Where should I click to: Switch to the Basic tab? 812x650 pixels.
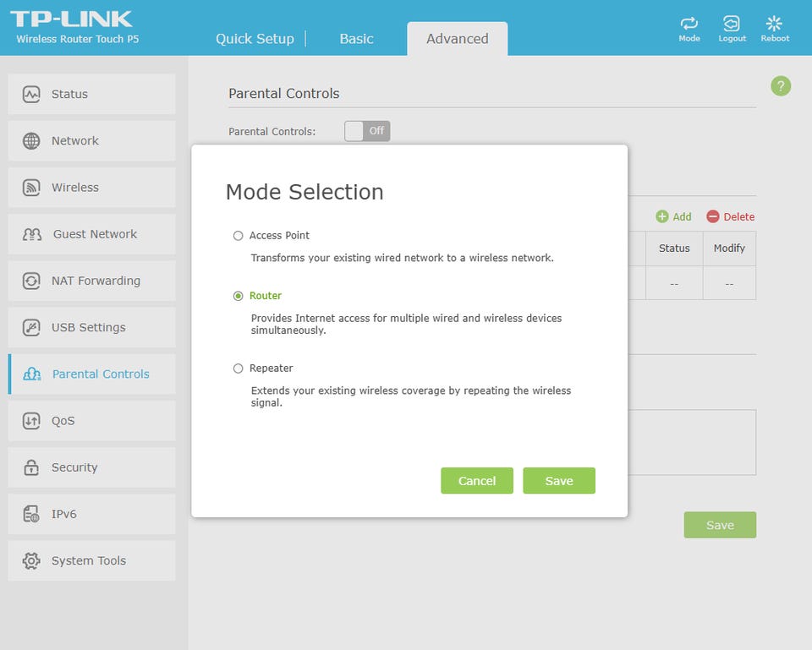tap(356, 39)
